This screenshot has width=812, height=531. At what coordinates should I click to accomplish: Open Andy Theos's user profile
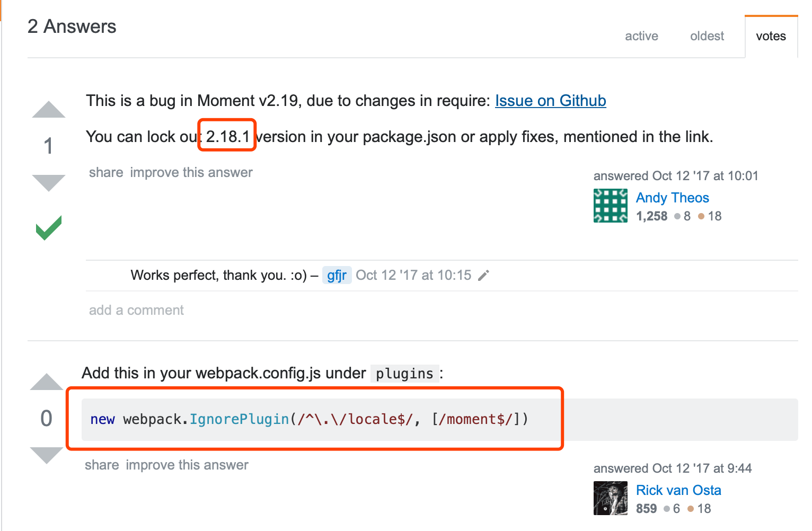(x=672, y=198)
